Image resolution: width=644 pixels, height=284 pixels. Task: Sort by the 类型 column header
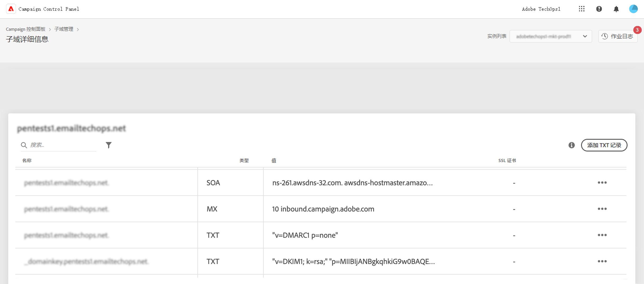[x=244, y=161]
